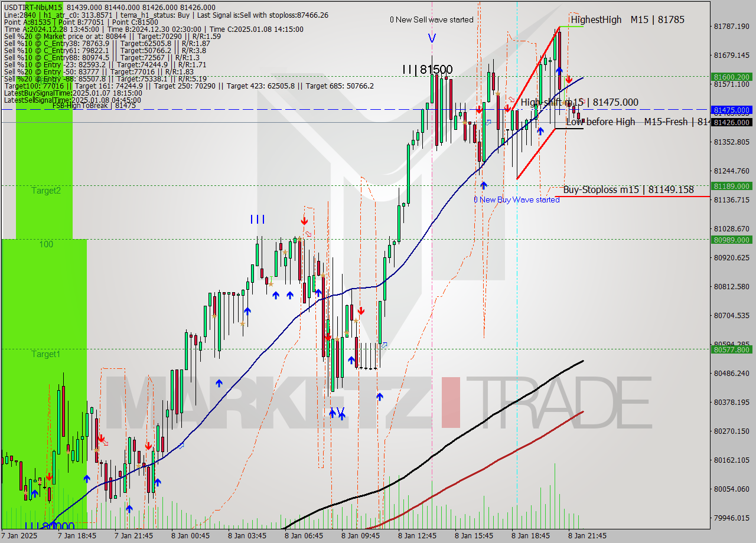Viewport: 756px width, 543px height.
Task: Click the black 81426.000 current price tag
Action: click(732, 122)
